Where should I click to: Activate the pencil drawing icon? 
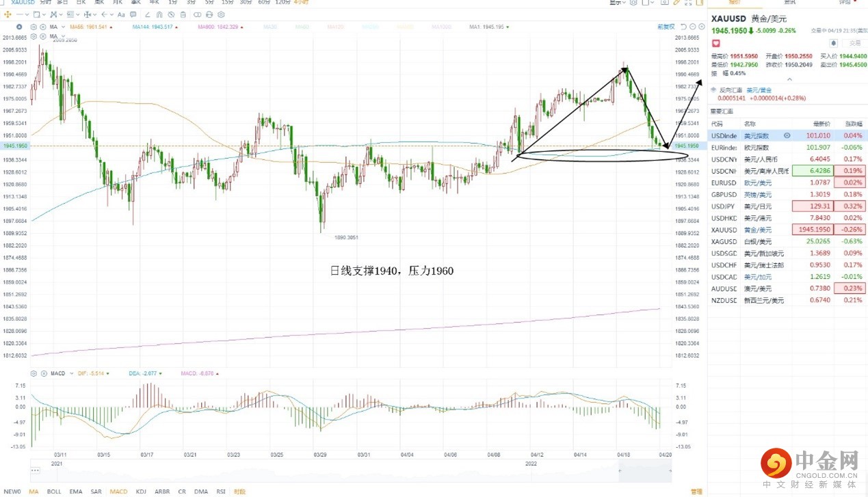[676, 3]
